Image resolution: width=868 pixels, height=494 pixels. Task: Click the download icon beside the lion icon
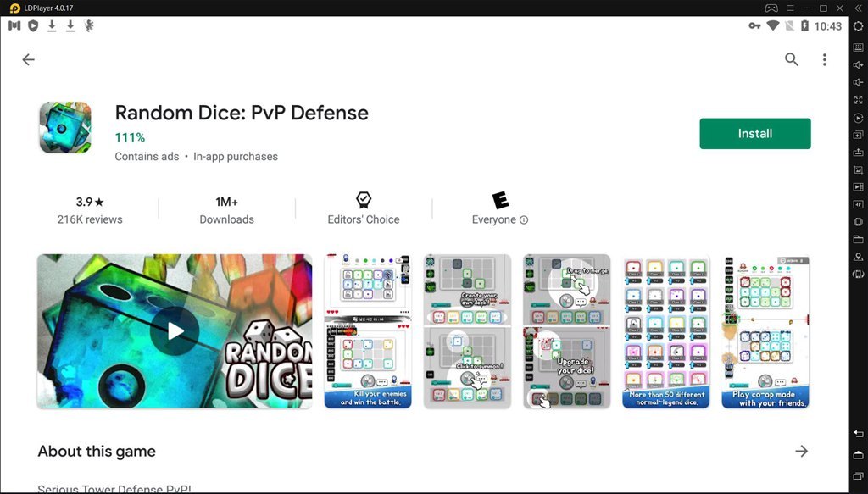70,25
